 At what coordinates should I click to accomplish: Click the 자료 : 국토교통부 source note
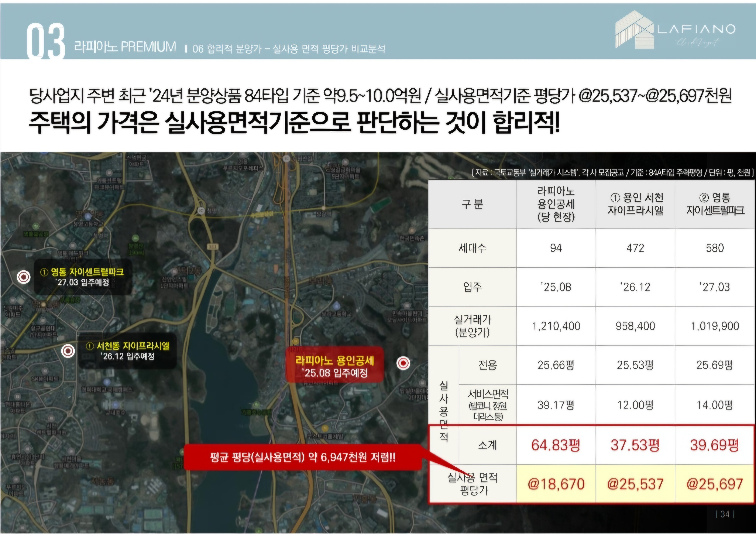tap(613, 172)
